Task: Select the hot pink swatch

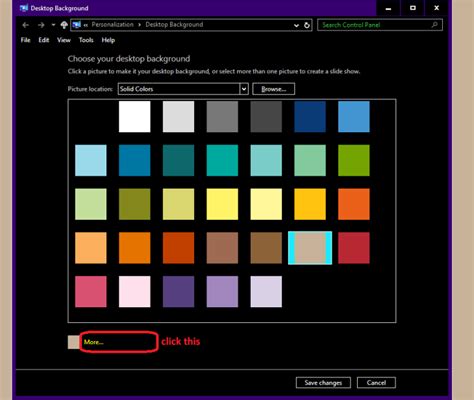Action: coord(91,292)
